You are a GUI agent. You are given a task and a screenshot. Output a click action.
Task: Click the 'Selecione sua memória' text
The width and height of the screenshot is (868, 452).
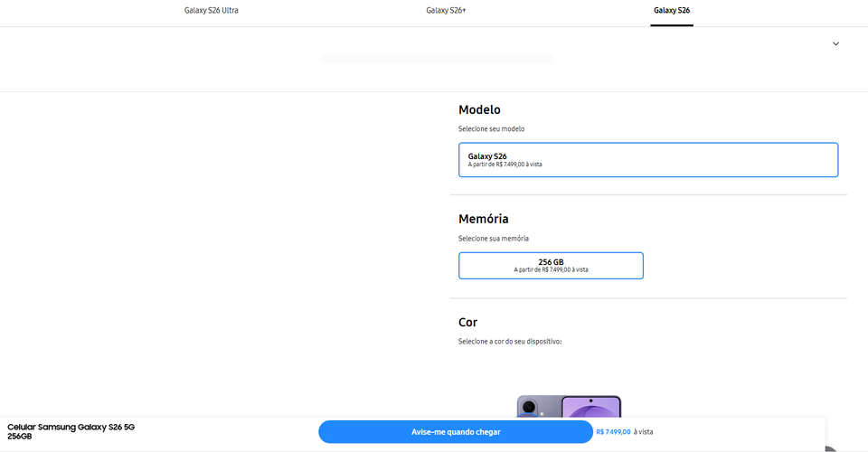tap(494, 239)
